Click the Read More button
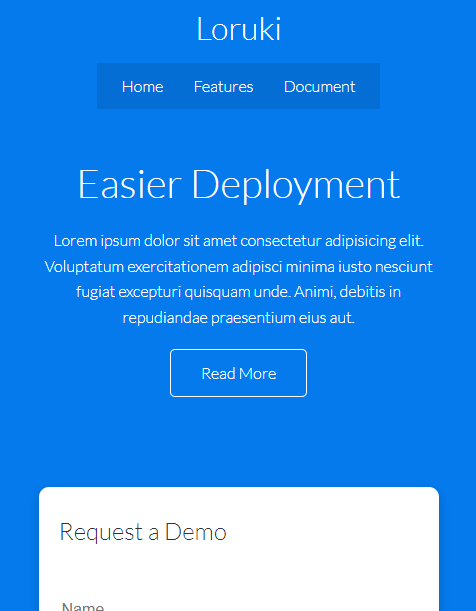This screenshot has width=476, height=611. click(238, 373)
